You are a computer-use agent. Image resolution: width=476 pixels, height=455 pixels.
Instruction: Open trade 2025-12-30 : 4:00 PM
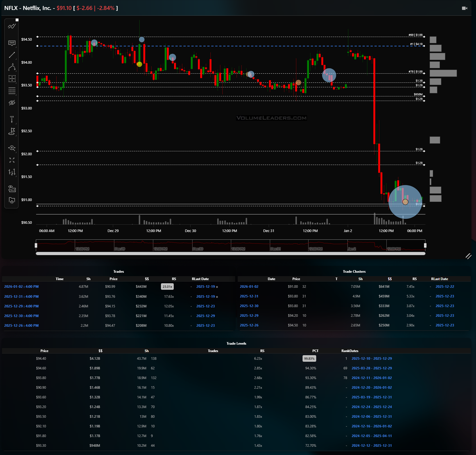pyautogui.click(x=21, y=316)
